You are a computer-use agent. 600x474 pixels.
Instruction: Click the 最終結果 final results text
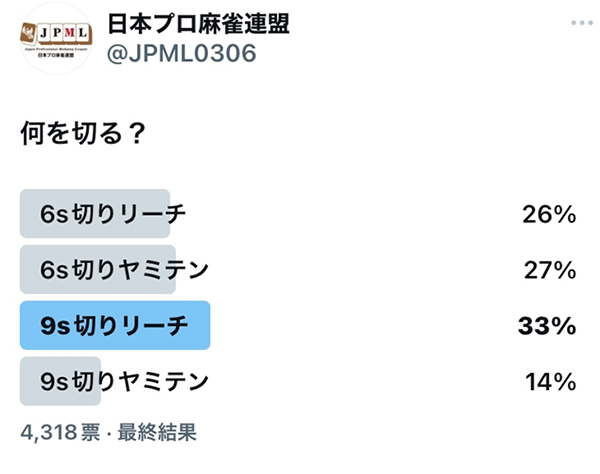[x=157, y=432]
